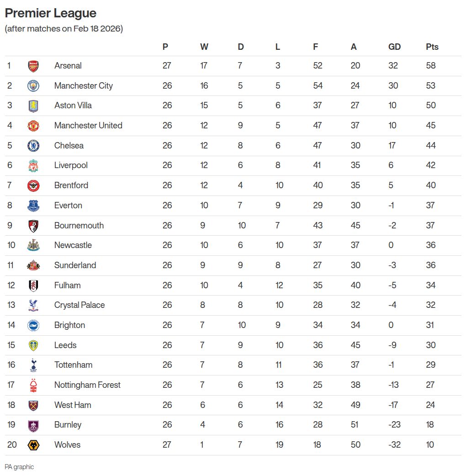
Task: Select the Everton club badge
Action: (x=33, y=206)
